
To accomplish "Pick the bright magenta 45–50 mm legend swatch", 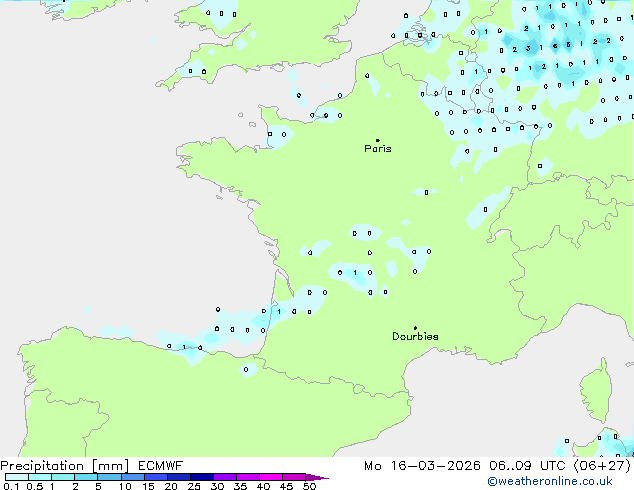I will (294, 478).
